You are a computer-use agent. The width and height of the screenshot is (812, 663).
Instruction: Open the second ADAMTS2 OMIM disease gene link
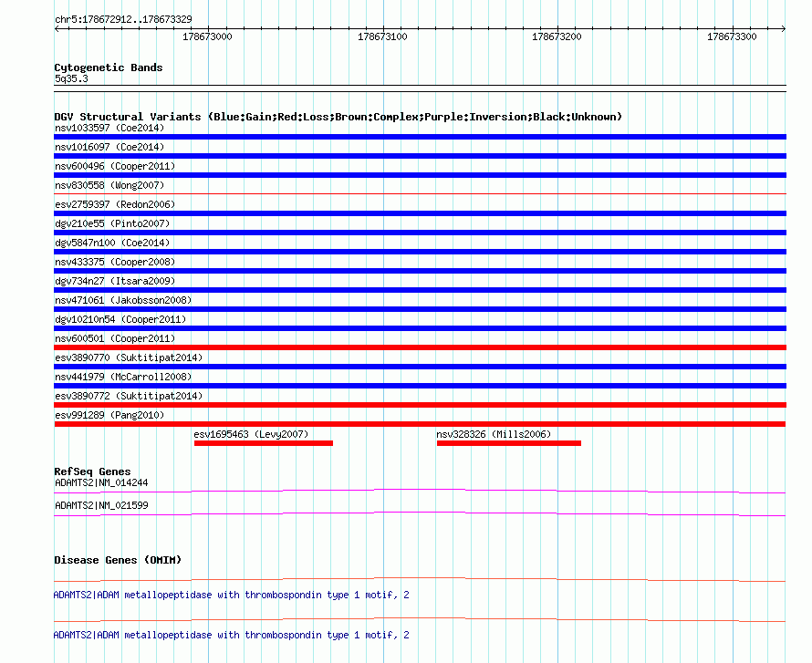point(232,635)
